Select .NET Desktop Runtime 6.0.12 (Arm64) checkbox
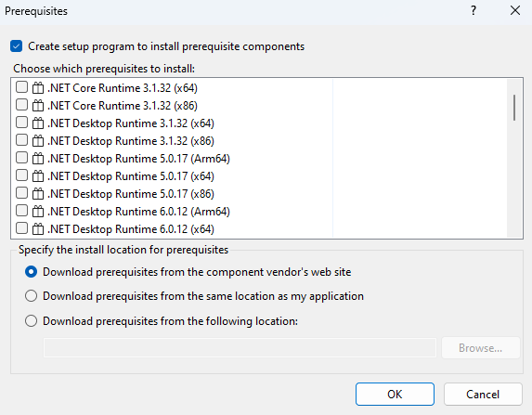Image resolution: width=532 pixels, height=415 pixels. coord(21,211)
